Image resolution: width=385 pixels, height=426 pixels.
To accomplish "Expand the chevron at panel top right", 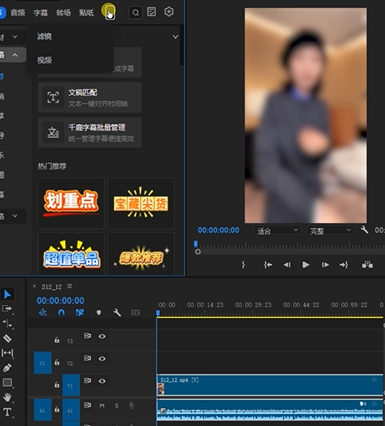I will point(175,37).
